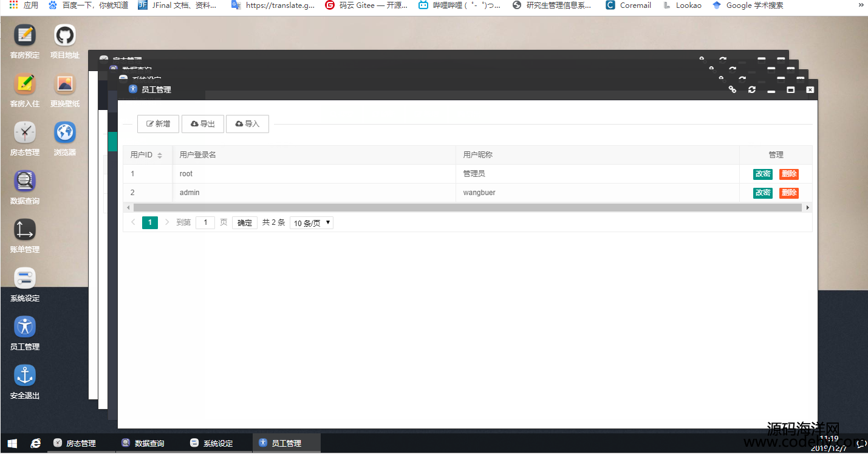Click the previous page arrow

pos(133,222)
